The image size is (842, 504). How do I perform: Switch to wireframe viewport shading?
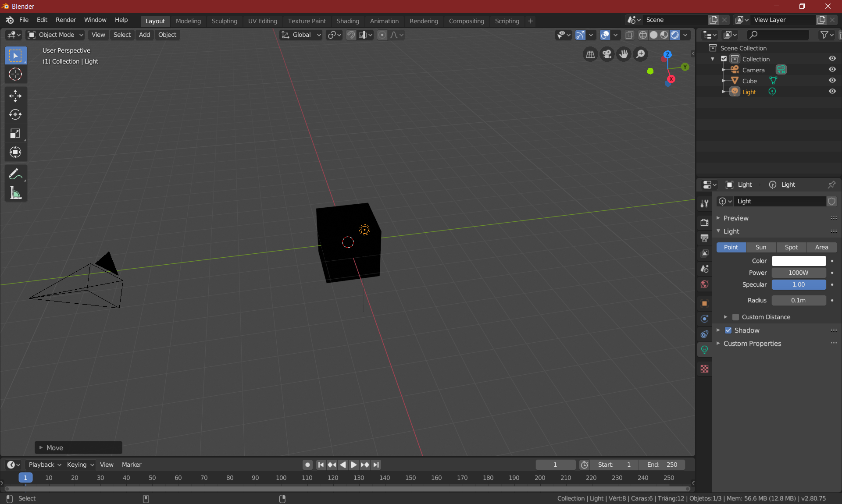tap(643, 35)
